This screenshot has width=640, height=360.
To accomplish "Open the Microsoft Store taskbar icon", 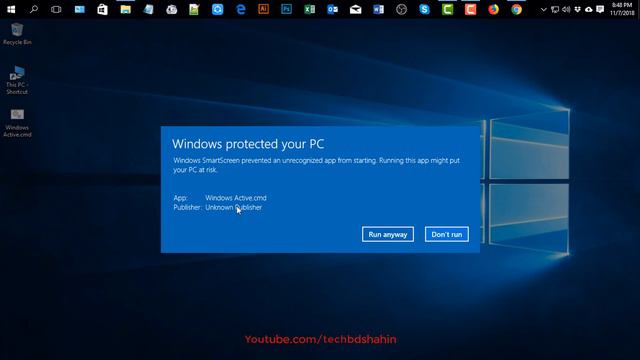I will [x=102, y=9].
